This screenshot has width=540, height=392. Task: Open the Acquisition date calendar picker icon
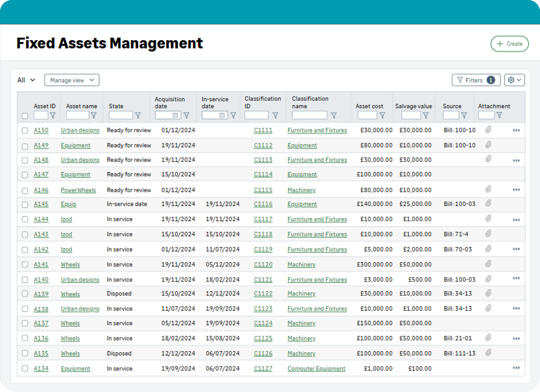pos(175,115)
